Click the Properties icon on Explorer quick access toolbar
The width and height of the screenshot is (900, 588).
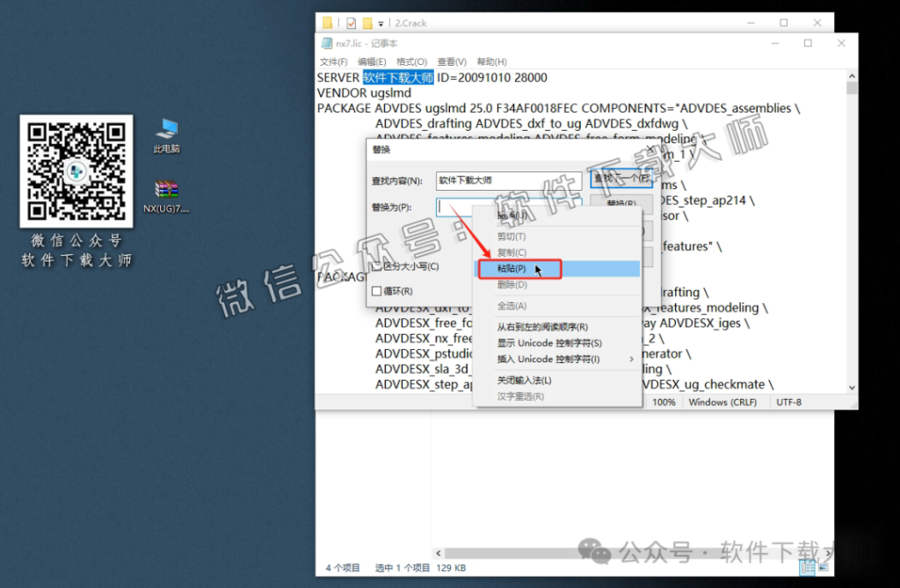(x=350, y=23)
